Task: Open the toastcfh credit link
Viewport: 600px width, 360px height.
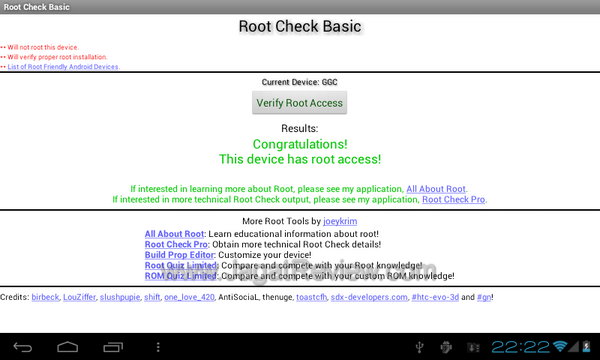Action: click(x=311, y=297)
